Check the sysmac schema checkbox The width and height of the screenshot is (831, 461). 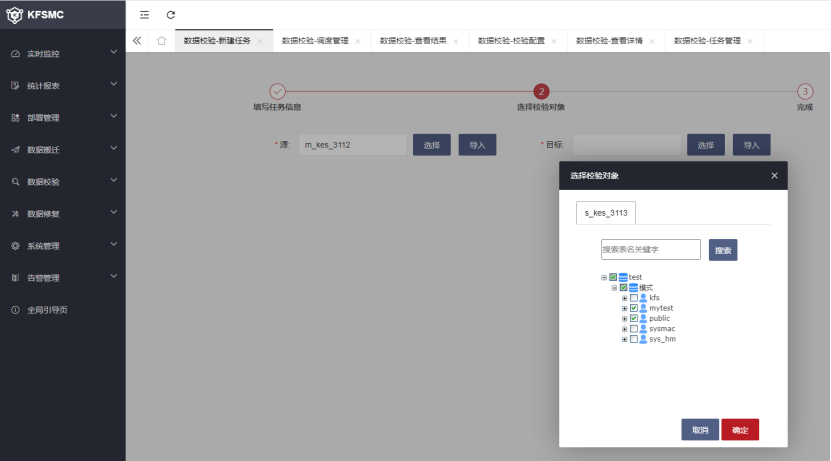tap(634, 329)
